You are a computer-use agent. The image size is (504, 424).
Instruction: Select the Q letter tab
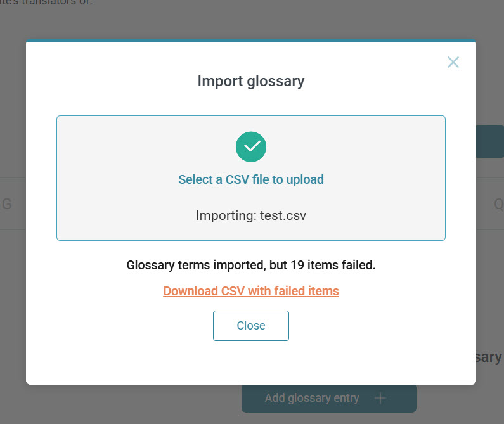[498, 204]
